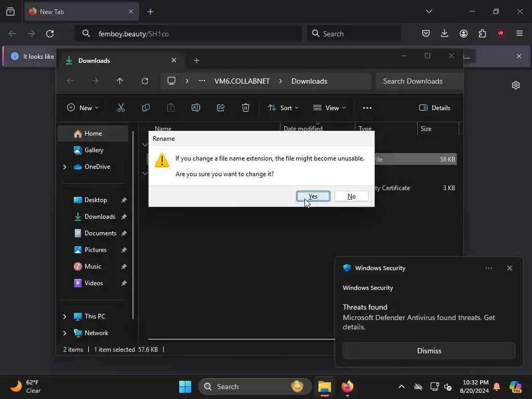Viewport: 532px width, 399px height.
Task: Open Documents in the sidebar
Action: pos(100,233)
